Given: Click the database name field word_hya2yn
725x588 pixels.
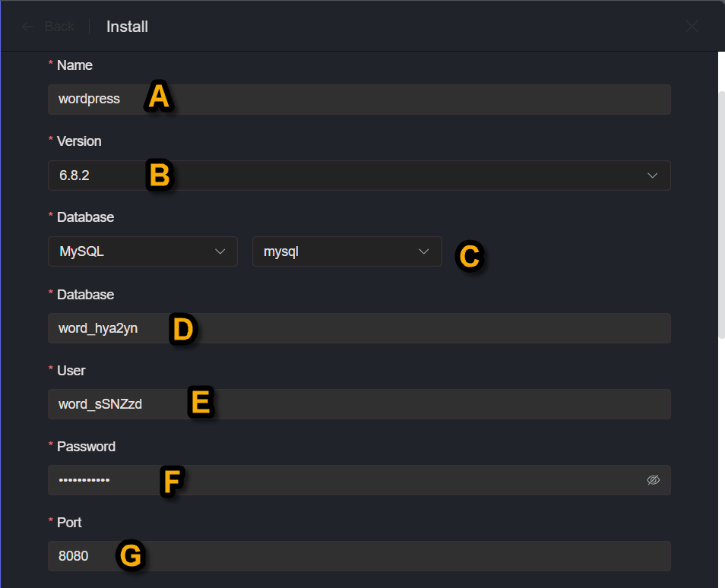Looking at the screenshot, I should click(x=359, y=328).
